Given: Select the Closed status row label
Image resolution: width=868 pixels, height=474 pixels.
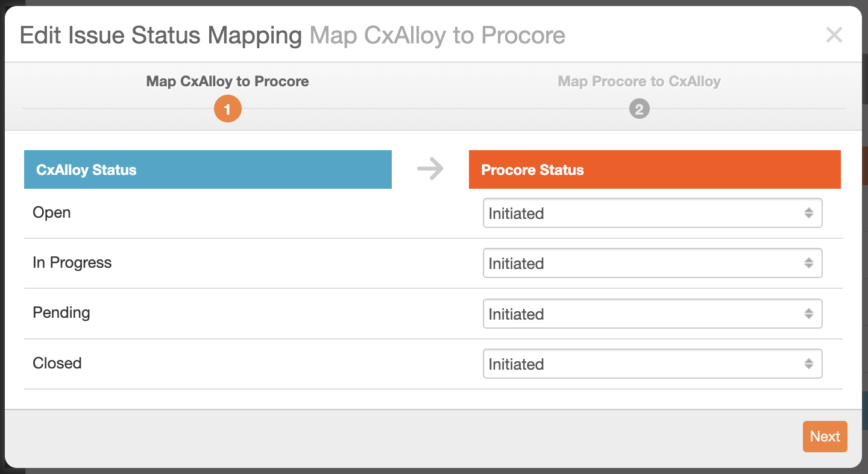Looking at the screenshot, I should 57,363.
